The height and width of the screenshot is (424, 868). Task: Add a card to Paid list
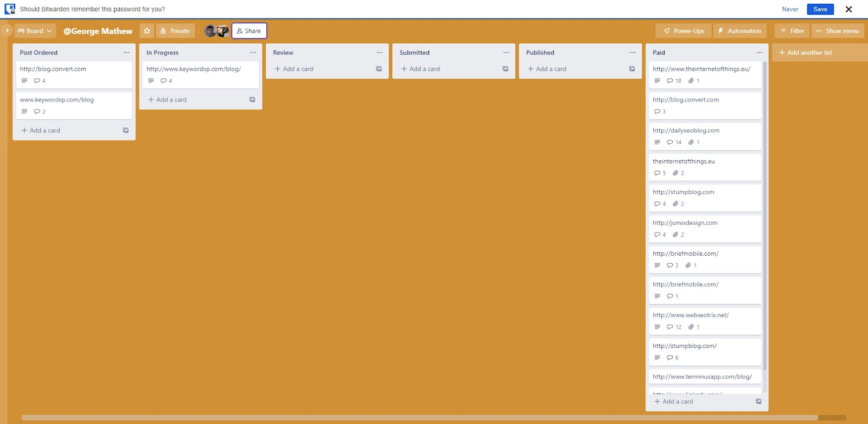(700, 402)
